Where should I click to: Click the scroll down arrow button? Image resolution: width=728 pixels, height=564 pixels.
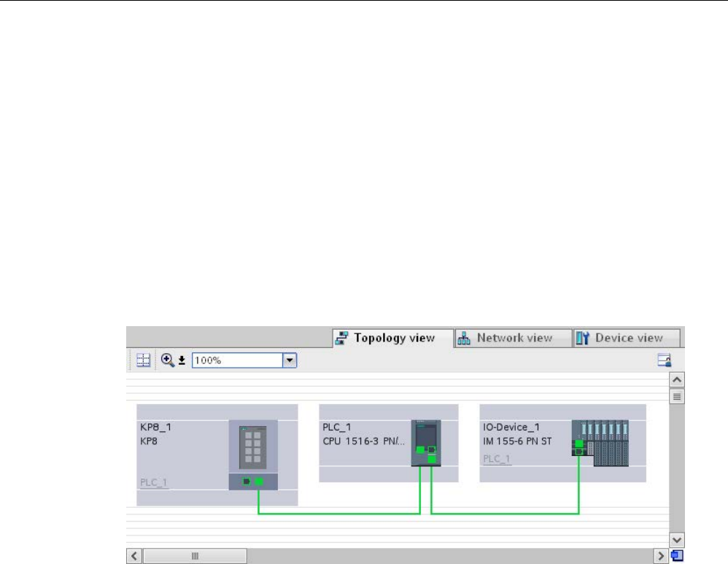[x=677, y=540]
